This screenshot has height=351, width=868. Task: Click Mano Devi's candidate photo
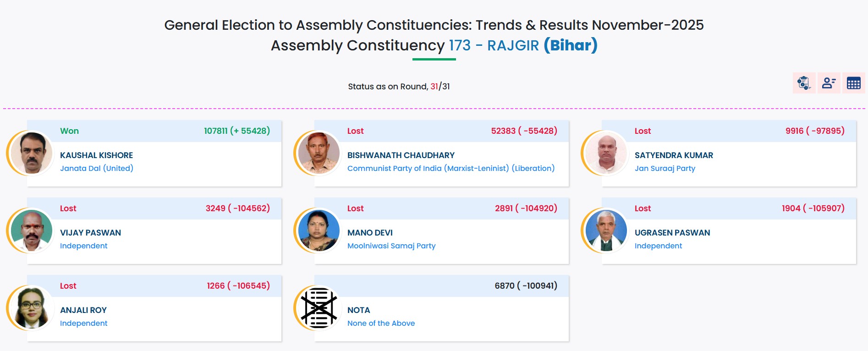[319, 231]
